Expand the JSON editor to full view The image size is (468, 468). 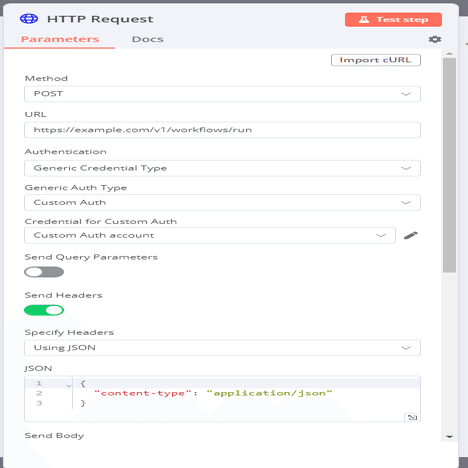(x=412, y=417)
